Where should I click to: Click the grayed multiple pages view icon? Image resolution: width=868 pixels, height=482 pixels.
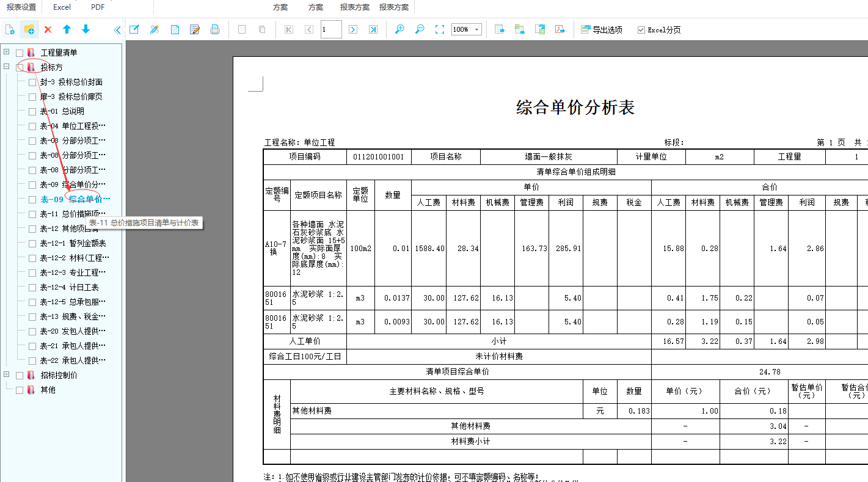[262, 29]
